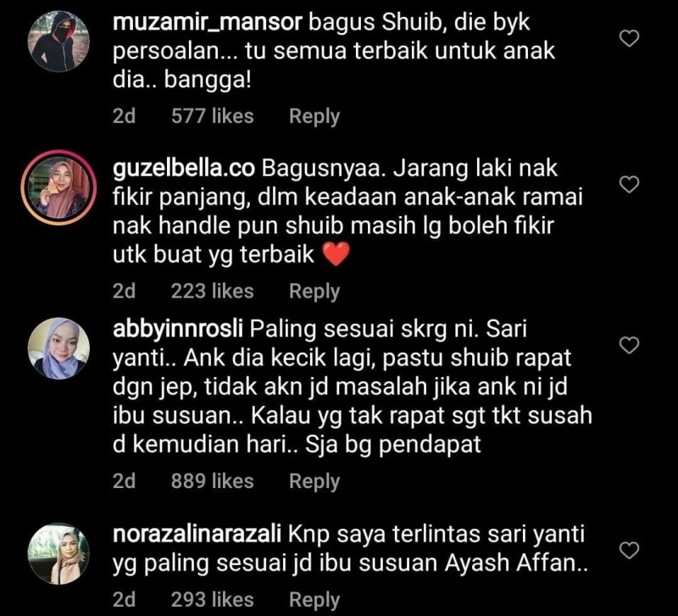Image resolution: width=678 pixels, height=616 pixels.
Task: View the 577 likes list
Action: coord(213,116)
